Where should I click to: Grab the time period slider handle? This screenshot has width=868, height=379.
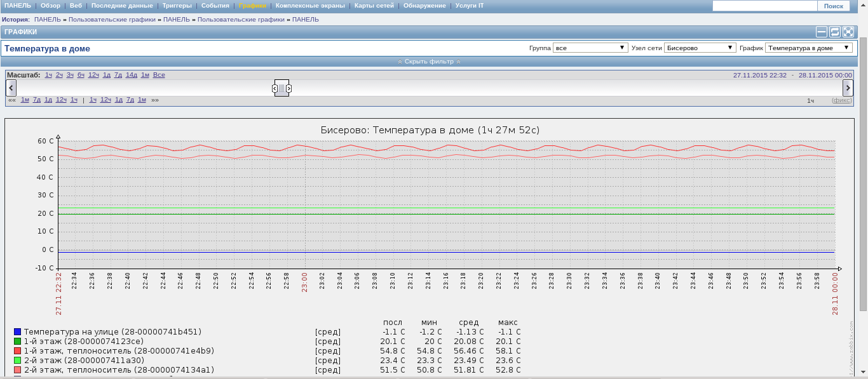tap(282, 88)
